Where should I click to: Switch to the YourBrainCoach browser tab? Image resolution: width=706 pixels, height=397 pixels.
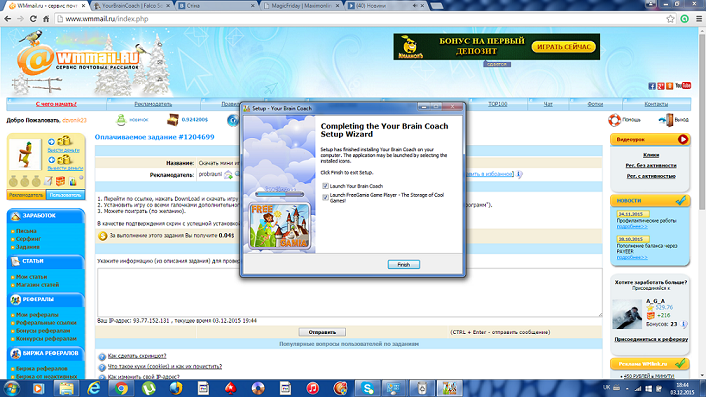pyautogui.click(x=132, y=6)
